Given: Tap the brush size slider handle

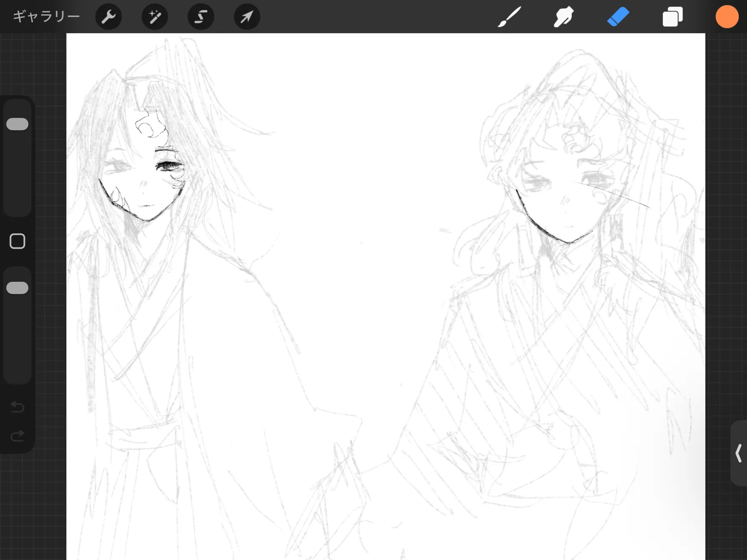Looking at the screenshot, I should click(17, 124).
